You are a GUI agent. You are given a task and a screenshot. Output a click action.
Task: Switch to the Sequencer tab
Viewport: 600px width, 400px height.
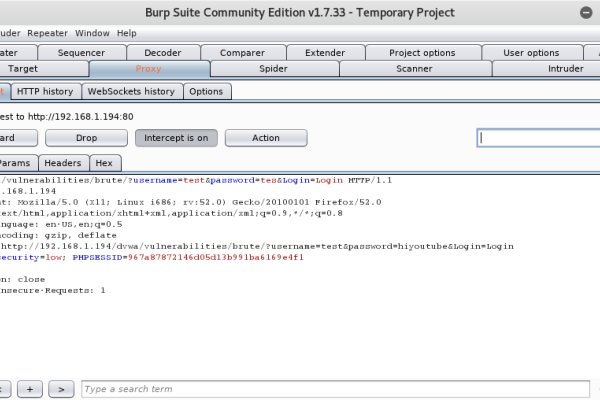(81, 53)
